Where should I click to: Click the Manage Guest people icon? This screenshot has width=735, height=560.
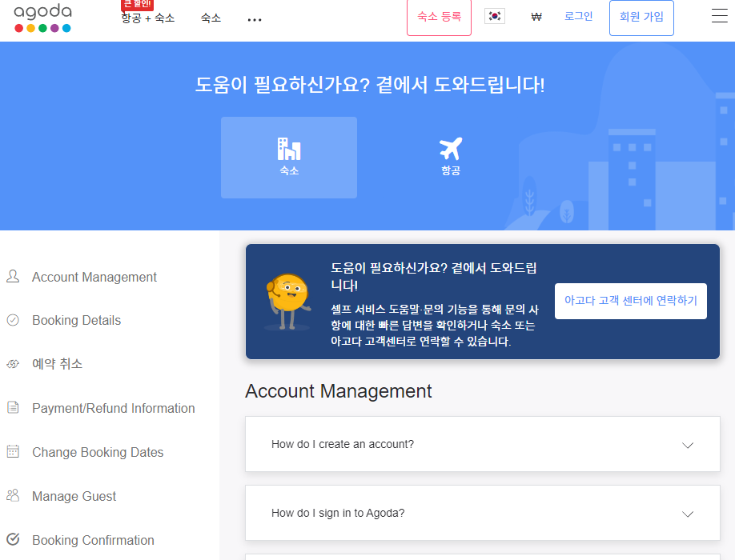13,495
